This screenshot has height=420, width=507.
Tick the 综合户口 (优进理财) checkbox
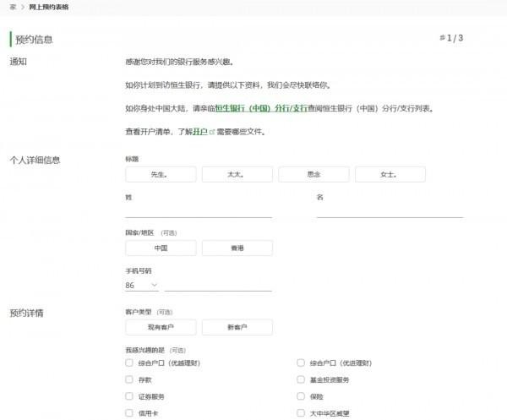[301, 363]
